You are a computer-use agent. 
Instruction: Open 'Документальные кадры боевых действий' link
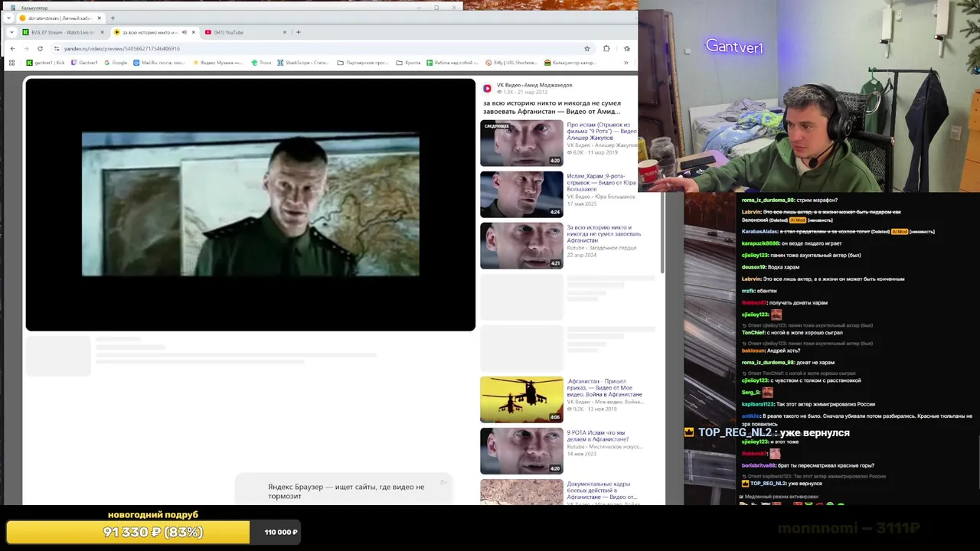602,491
